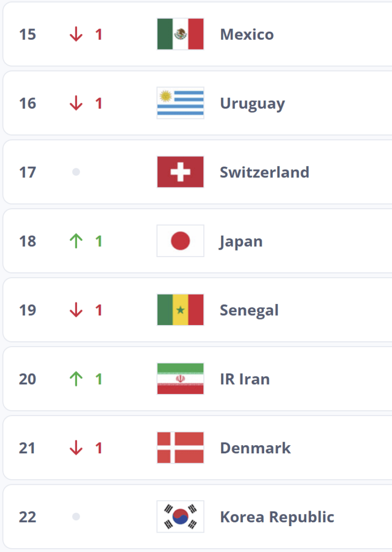This screenshot has height=552, width=392.
Task: Click the red down arrow beside Mexico
Action: coord(76,34)
